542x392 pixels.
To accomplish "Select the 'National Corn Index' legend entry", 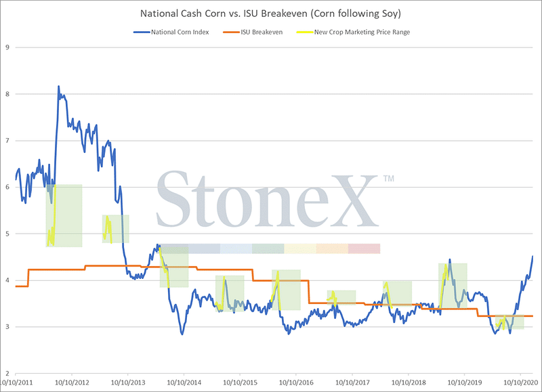I will tap(171, 32).
